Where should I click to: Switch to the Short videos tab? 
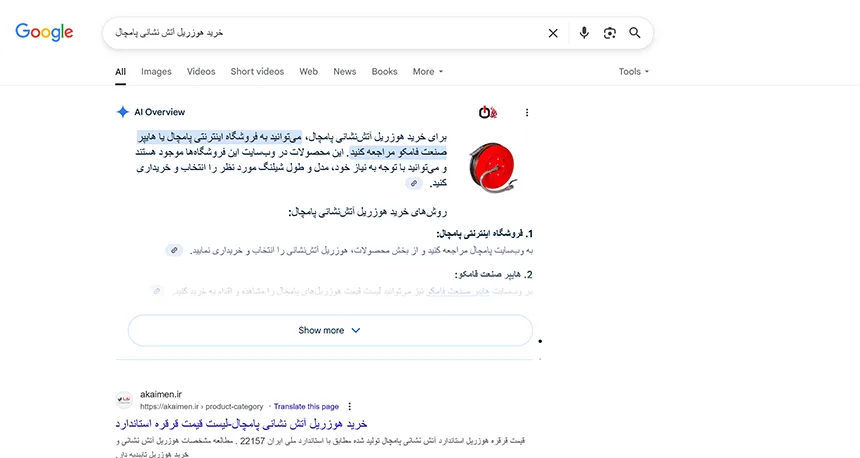(x=257, y=72)
